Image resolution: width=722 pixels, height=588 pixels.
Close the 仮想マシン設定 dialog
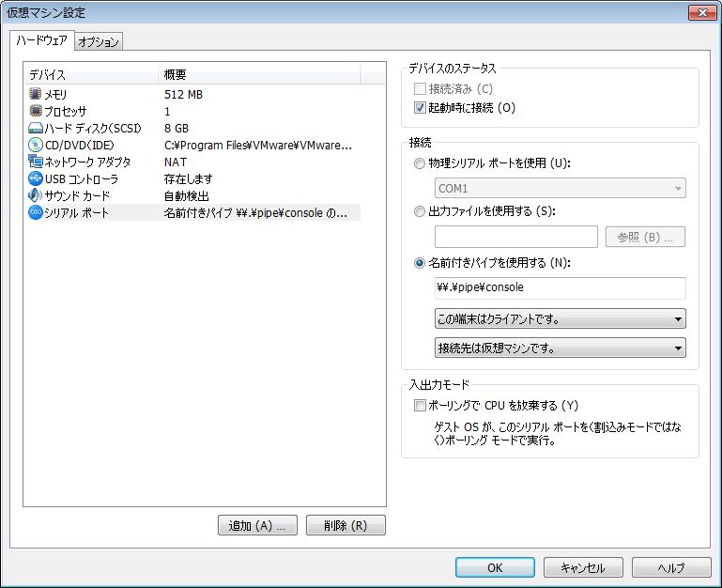[x=702, y=12]
